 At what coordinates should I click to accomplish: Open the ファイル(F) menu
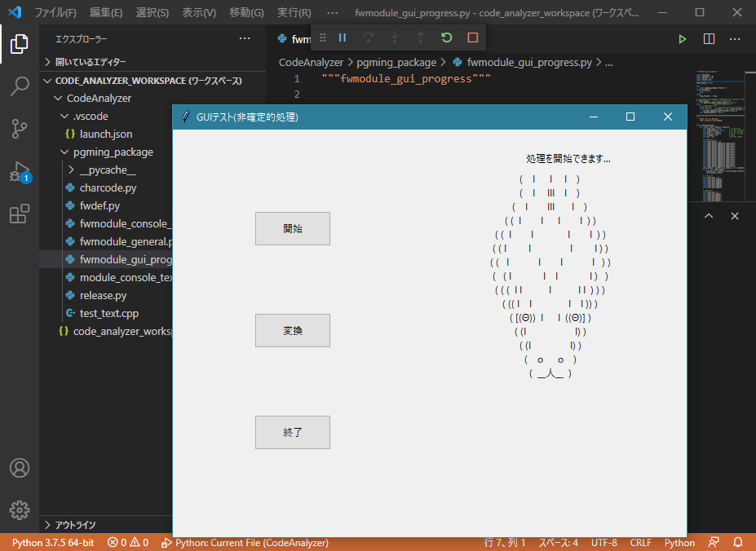pos(55,12)
